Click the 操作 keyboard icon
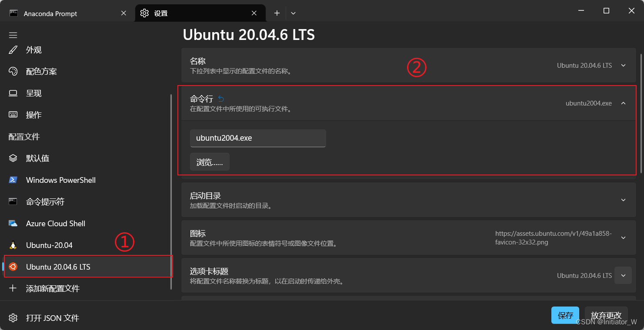The width and height of the screenshot is (644, 330). point(13,115)
